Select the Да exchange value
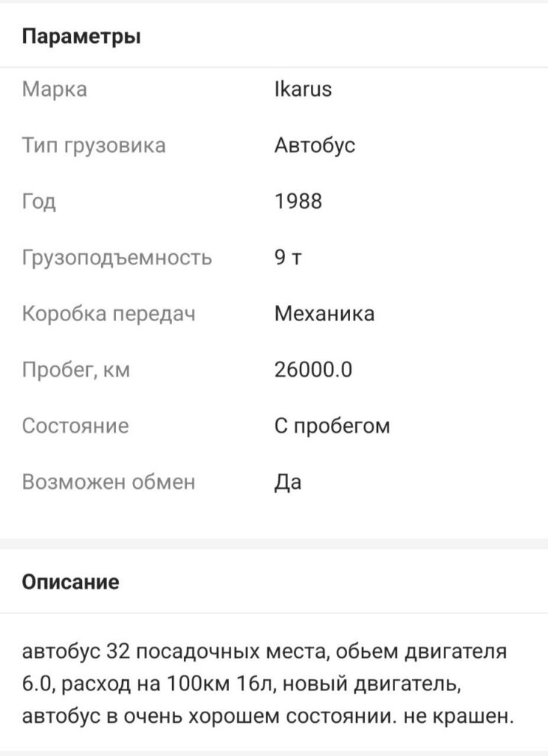Viewport: 548px width, 756px height. click(288, 482)
